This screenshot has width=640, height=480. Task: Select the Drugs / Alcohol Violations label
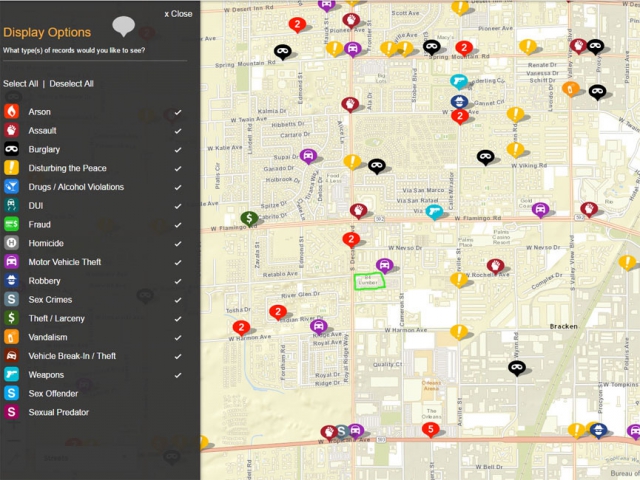point(76,187)
